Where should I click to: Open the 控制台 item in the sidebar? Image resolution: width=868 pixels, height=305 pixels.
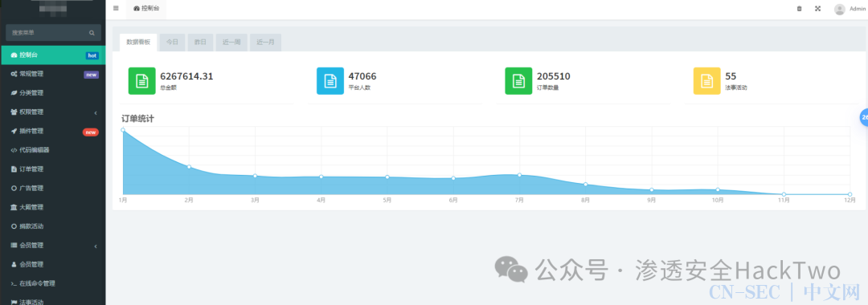[x=52, y=55]
